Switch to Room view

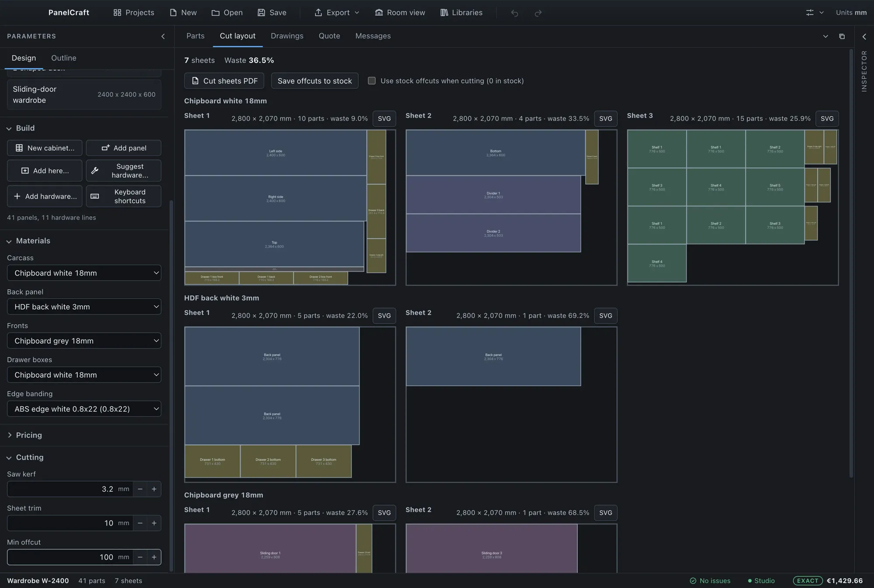coord(400,13)
